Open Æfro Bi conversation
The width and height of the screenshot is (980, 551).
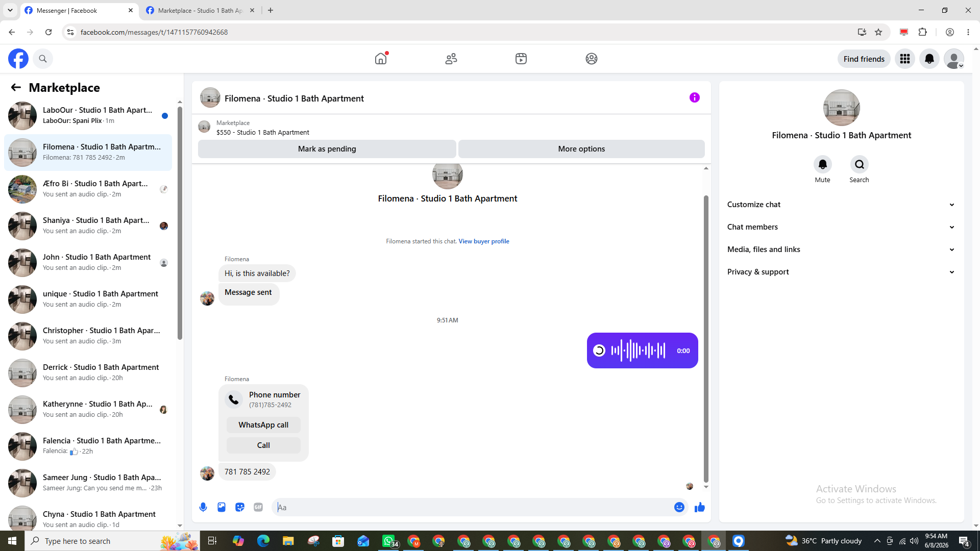click(88, 189)
